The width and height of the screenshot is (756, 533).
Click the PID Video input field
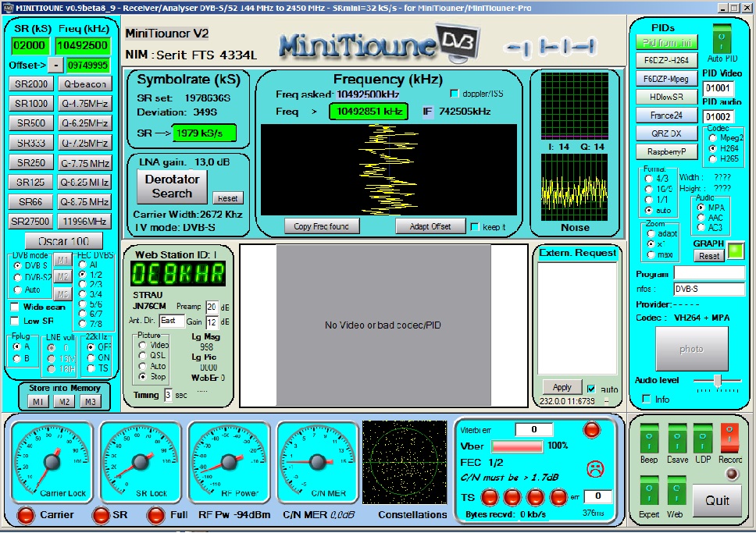[x=719, y=88]
